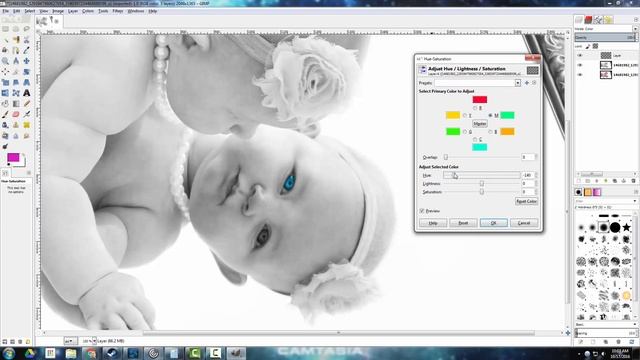The height and width of the screenshot is (360, 640).
Task: Select the Bucket Fill tool
Action: (5, 104)
